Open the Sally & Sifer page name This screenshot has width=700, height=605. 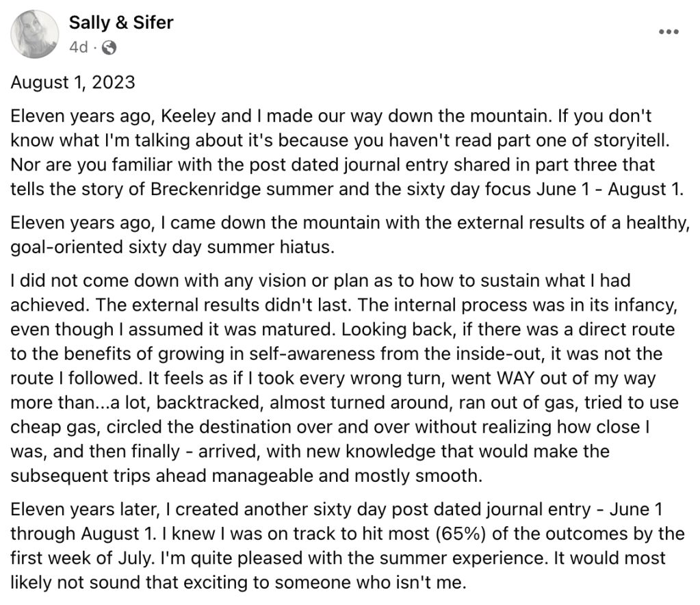[x=121, y=23]
